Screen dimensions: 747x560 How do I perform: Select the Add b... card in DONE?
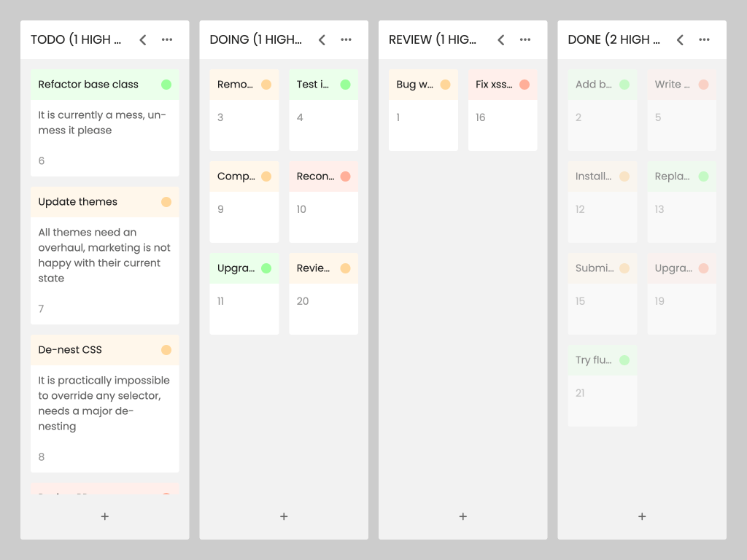point(603,110)
